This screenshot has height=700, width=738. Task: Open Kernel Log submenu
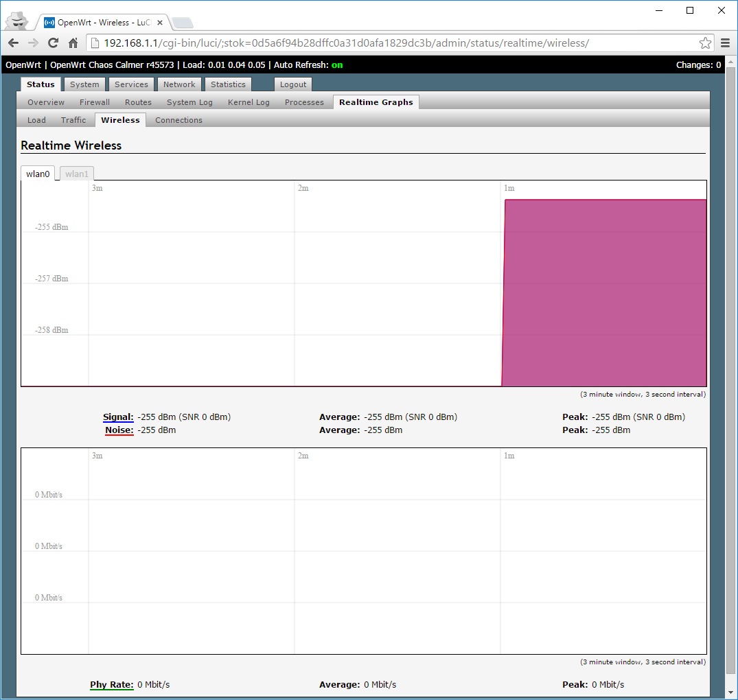point(249,102)
